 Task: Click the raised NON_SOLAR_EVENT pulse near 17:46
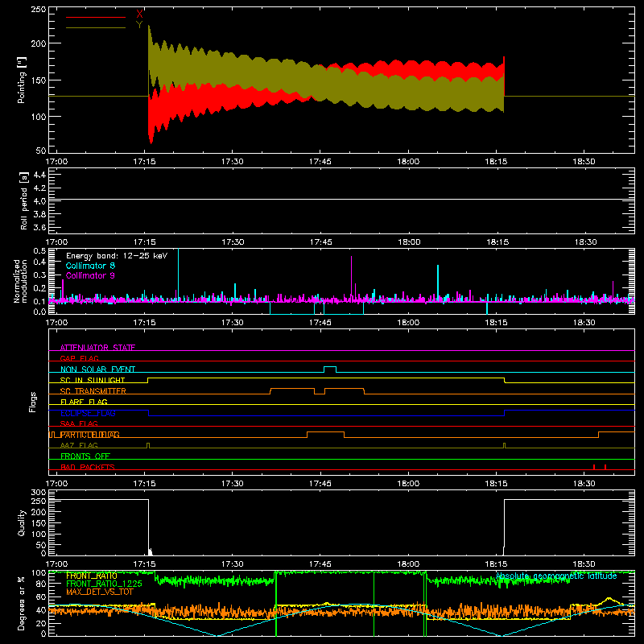pyautogui.click(x=330, y=367)
